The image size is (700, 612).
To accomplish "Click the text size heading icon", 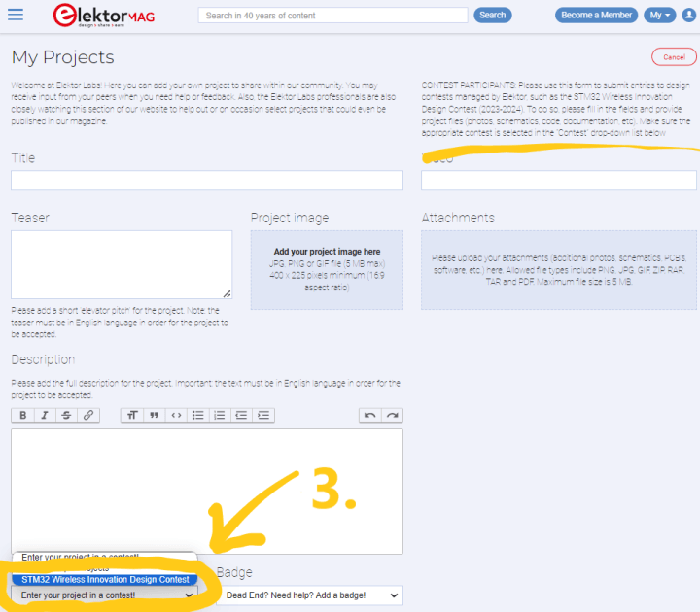I will coord(132,415).
